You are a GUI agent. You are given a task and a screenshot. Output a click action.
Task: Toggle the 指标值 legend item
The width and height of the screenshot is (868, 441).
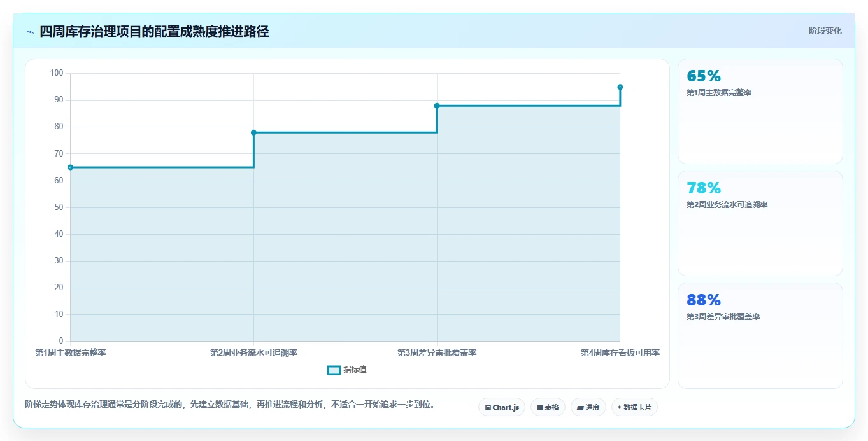click(x=347, y=370)
